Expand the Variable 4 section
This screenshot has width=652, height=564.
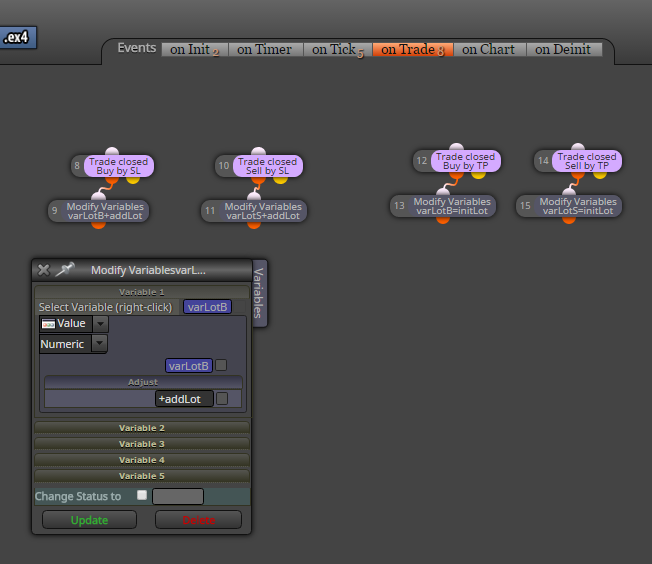(x=142, y=460)
